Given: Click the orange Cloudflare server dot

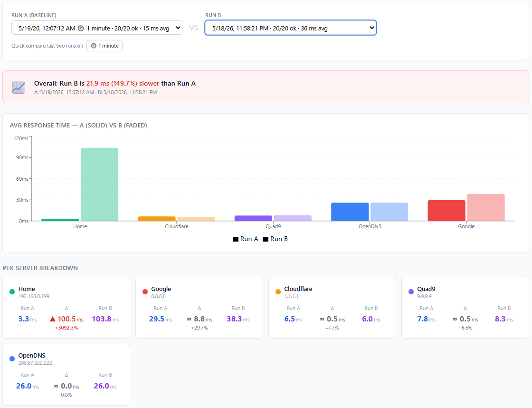Looking at the screenshot, I should (x=278, y=291).
